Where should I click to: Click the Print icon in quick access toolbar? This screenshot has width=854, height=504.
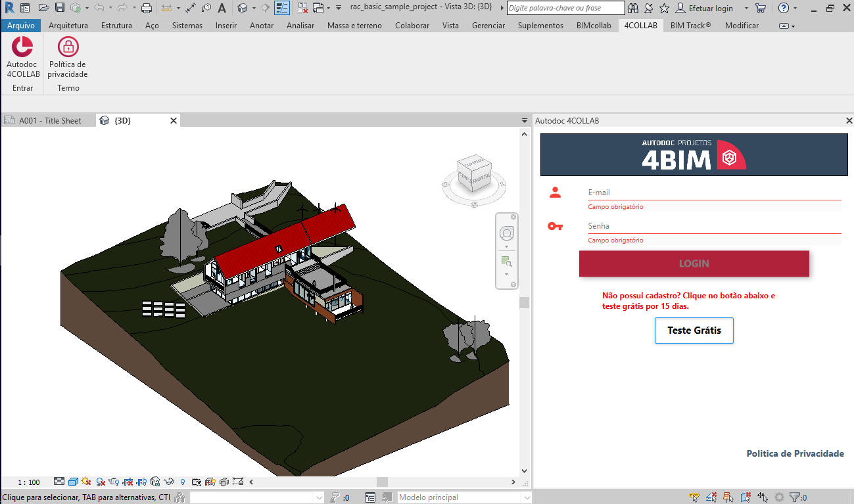(x=146, y=8)
